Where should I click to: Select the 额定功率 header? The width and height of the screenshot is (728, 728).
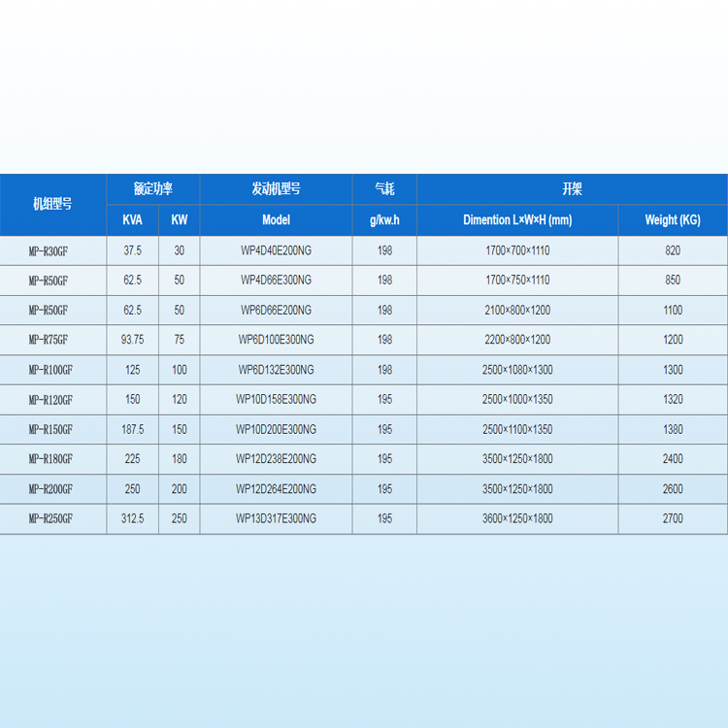153,188
